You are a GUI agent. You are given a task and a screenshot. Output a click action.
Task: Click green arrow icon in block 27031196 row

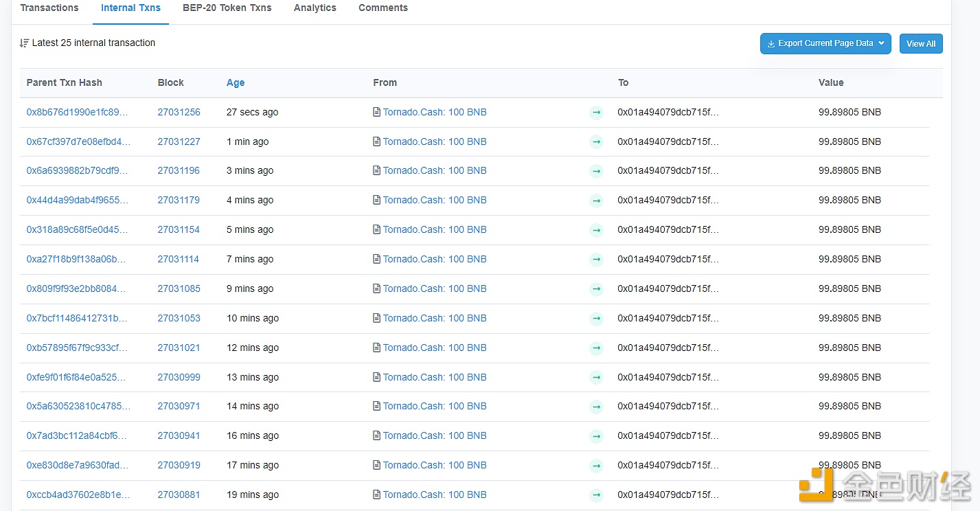[x=596, y=171]
